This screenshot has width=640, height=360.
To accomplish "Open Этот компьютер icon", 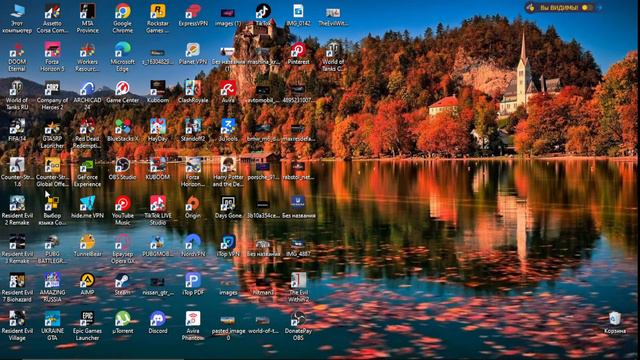I will pyautogui.click(x=17, y=18).
